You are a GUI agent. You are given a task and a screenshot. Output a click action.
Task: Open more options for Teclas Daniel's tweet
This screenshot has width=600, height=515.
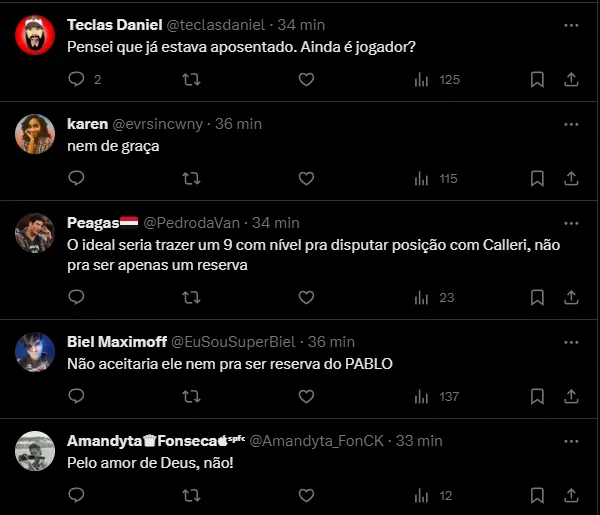click(x=571, y=23)
